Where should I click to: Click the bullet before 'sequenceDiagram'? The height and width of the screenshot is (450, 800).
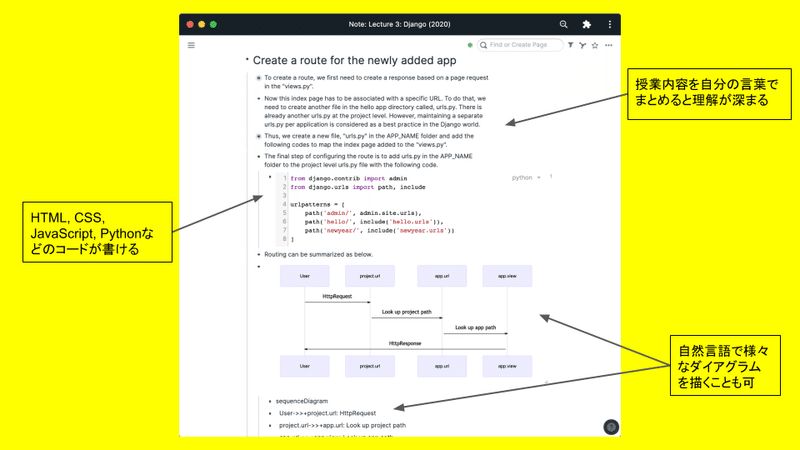[270, 402]
